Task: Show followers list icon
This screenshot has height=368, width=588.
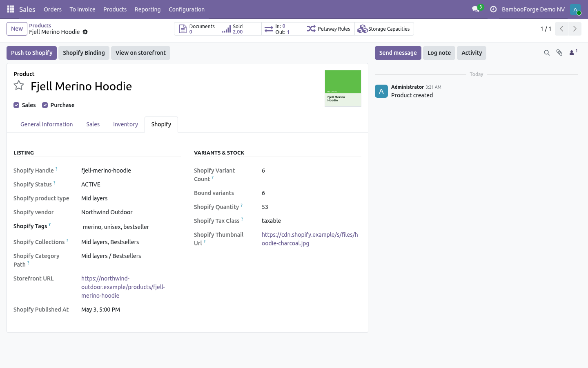Action: pos(573,52)
